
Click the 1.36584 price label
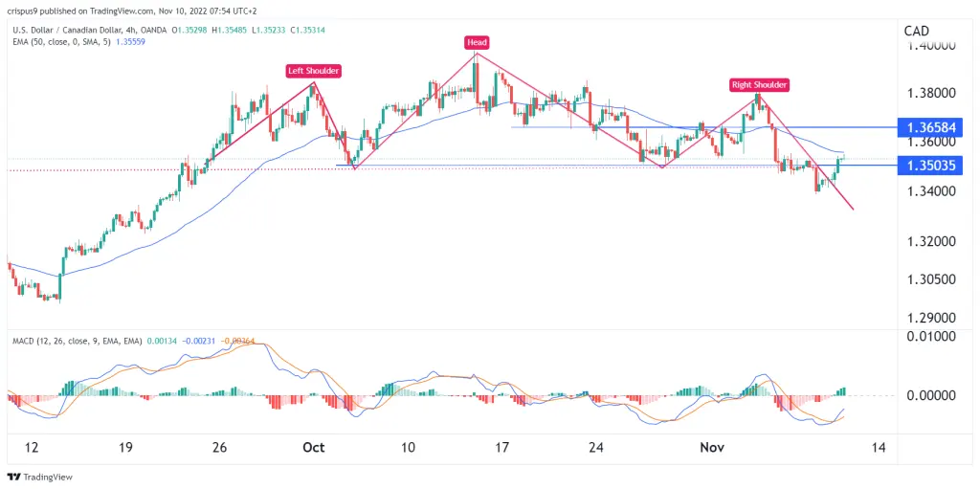click(x=930, y=127)
